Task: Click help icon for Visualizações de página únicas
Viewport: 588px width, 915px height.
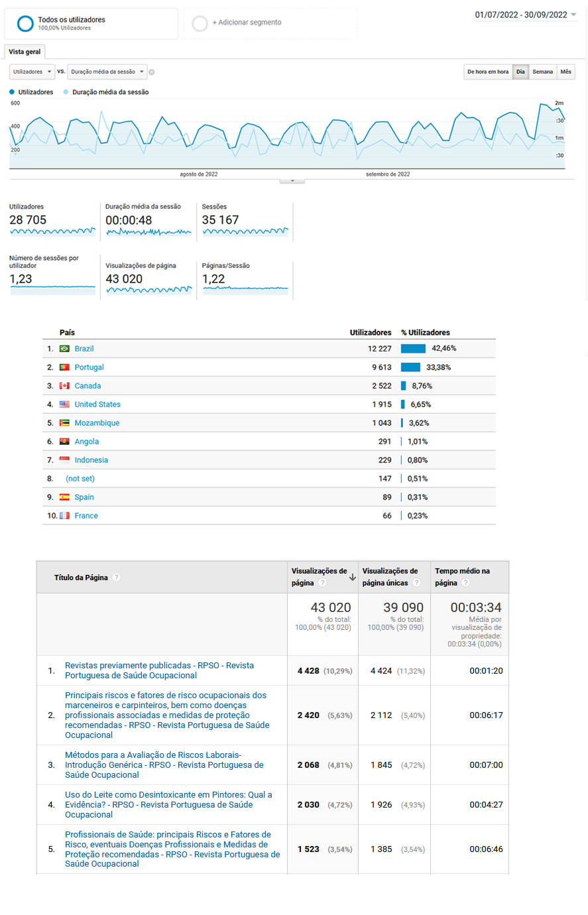Action: 416,583
